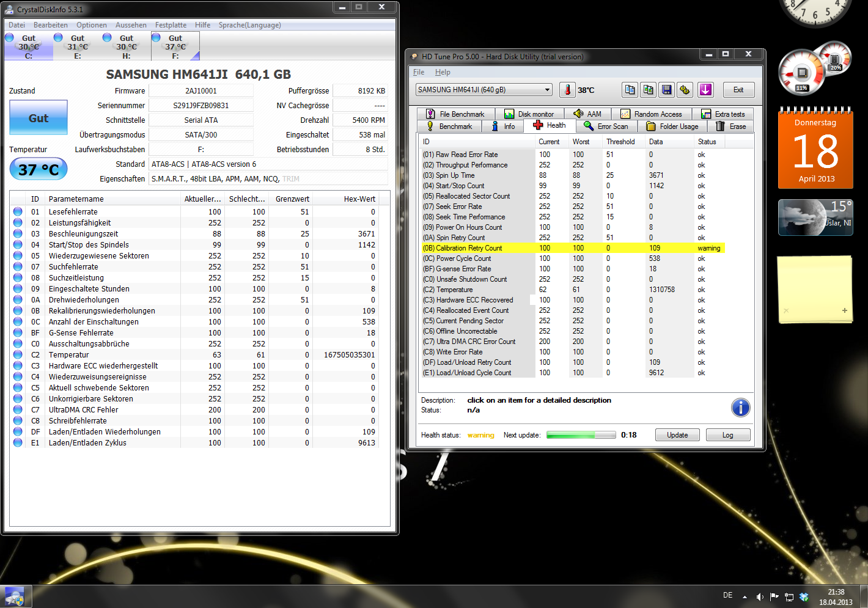Open the Folder Usage tab

click(672, 126)
